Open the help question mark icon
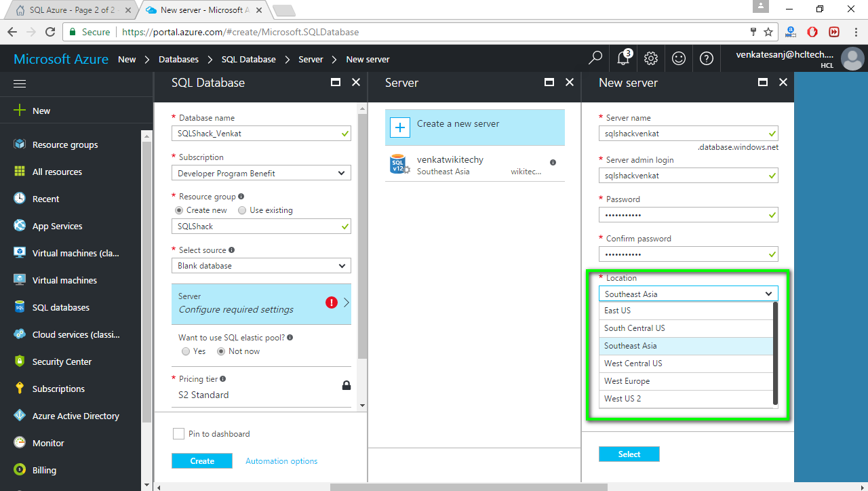868x491 pixels. point(707,59)
